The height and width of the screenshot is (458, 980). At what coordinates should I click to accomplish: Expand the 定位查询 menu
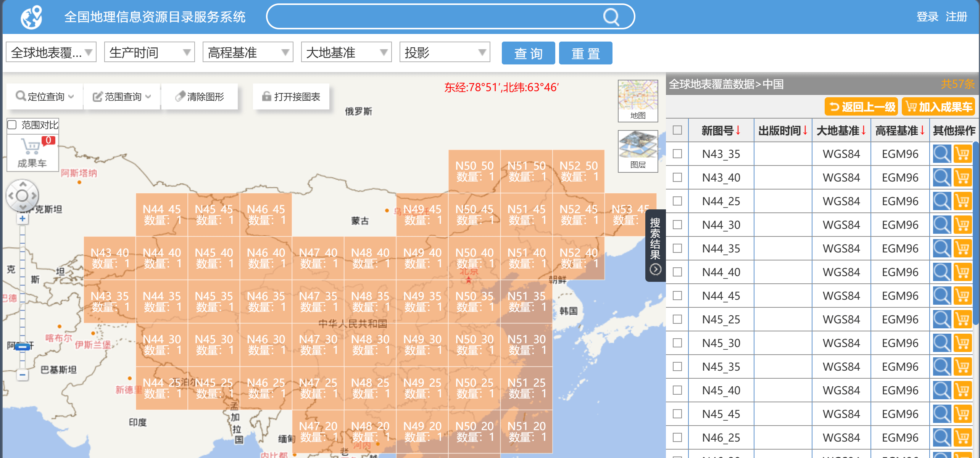[x=45, y=96]
